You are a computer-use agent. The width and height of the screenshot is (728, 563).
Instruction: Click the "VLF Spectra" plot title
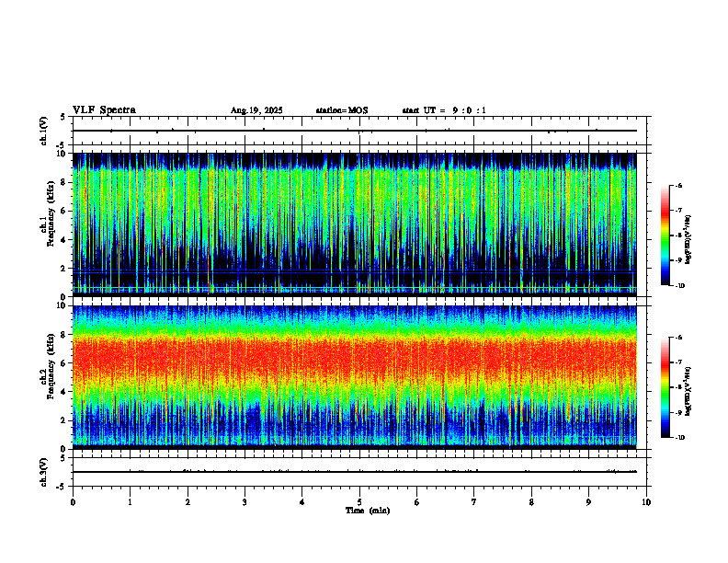(x=104, y=110)
